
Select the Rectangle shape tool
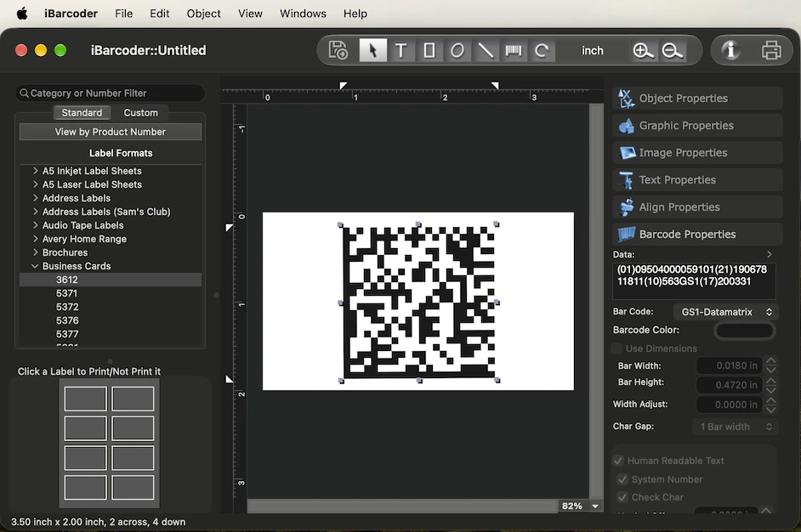point(429,50)
